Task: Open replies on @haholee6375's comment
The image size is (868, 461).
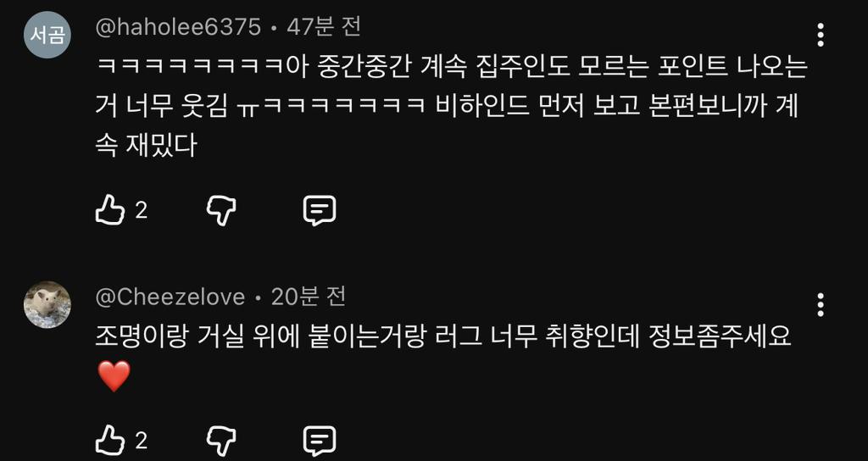Action: (320, 211)
